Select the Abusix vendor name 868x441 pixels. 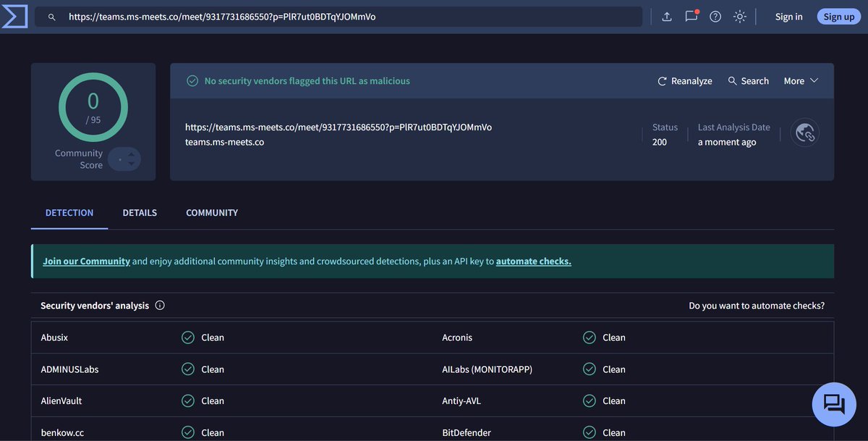[54, 337]
